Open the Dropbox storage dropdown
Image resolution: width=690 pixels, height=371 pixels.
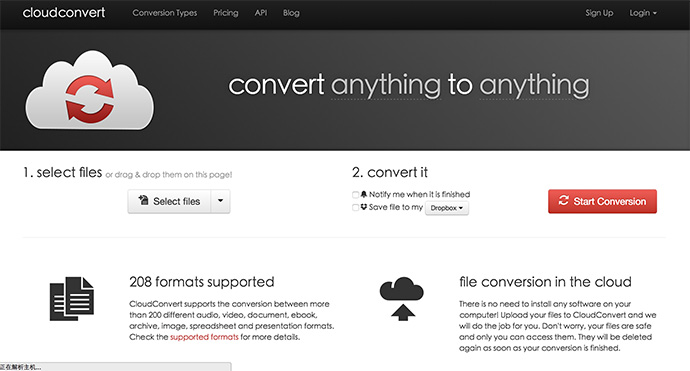point(447,208)
